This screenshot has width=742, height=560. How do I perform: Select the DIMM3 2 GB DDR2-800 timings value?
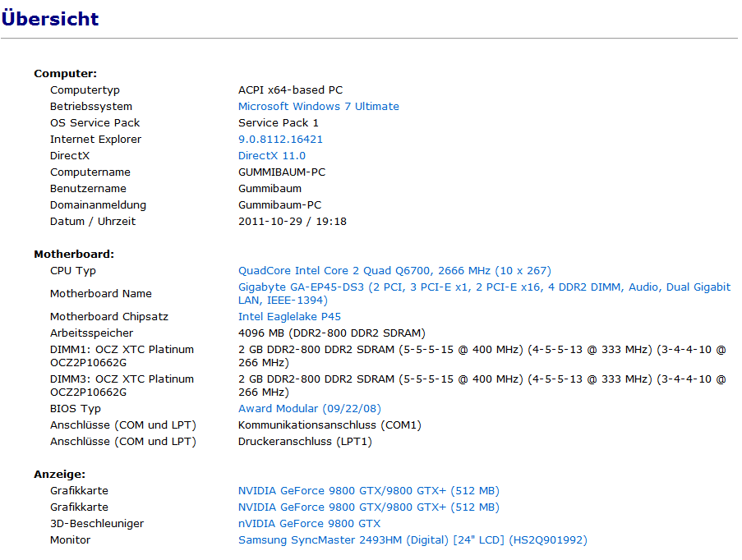click(482, 385)
